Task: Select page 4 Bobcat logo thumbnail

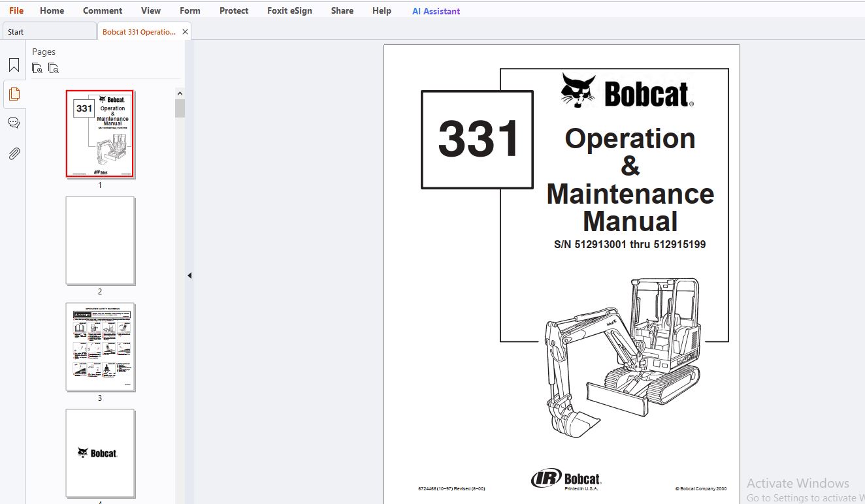Action: click(100, 453)
